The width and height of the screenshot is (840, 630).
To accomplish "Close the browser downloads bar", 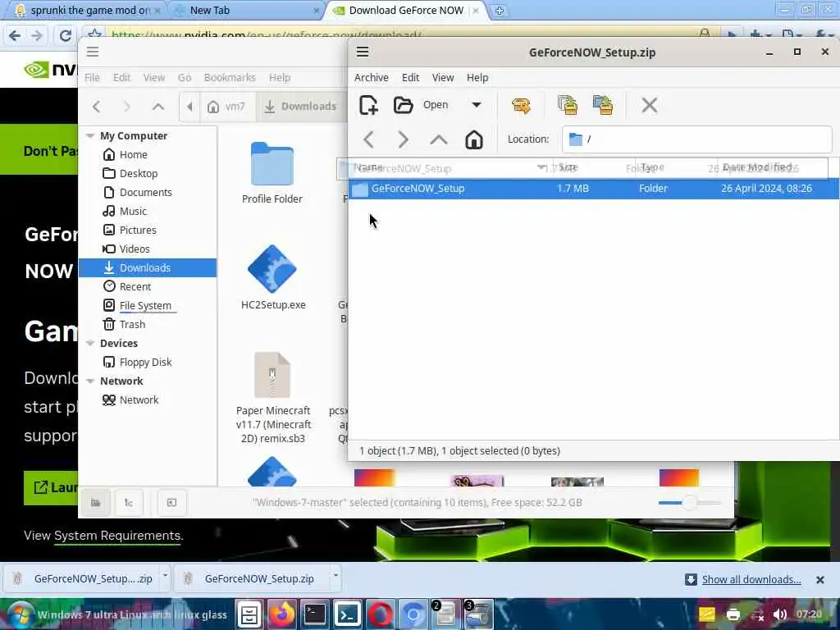I will pos(819,580).
